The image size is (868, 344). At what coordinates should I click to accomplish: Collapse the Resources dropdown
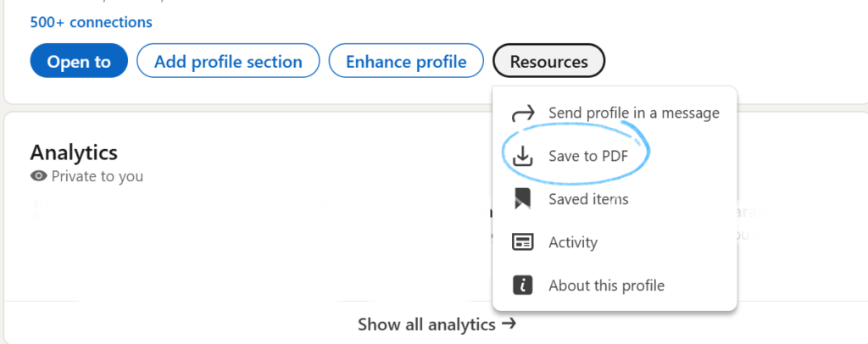pyautogui.click(x=548, y=62)
